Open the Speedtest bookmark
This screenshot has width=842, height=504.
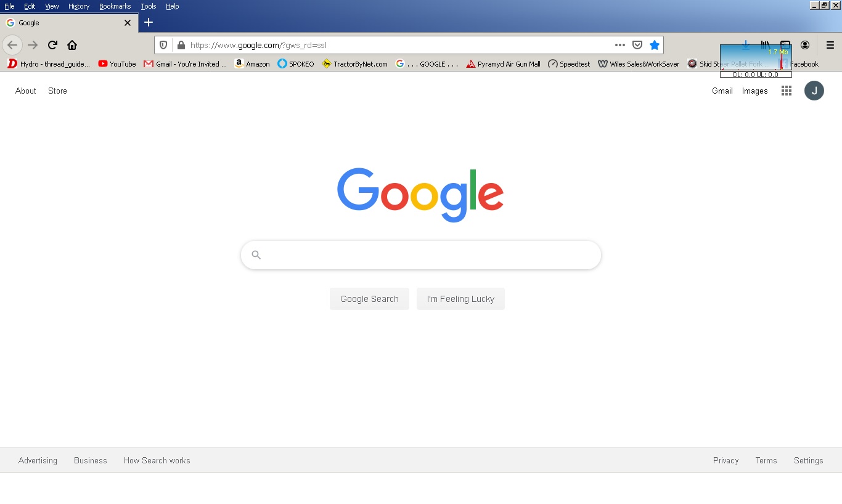(x=569, y=63)
